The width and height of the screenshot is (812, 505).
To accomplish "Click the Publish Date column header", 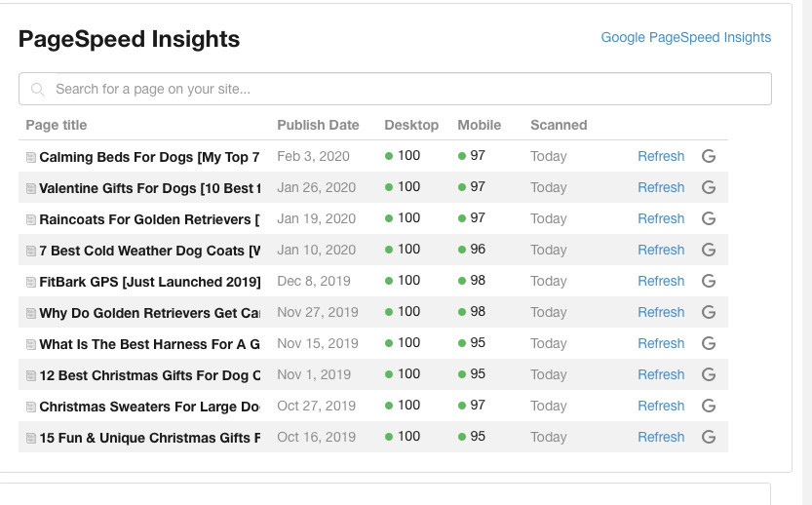I will tap(318, 125).
